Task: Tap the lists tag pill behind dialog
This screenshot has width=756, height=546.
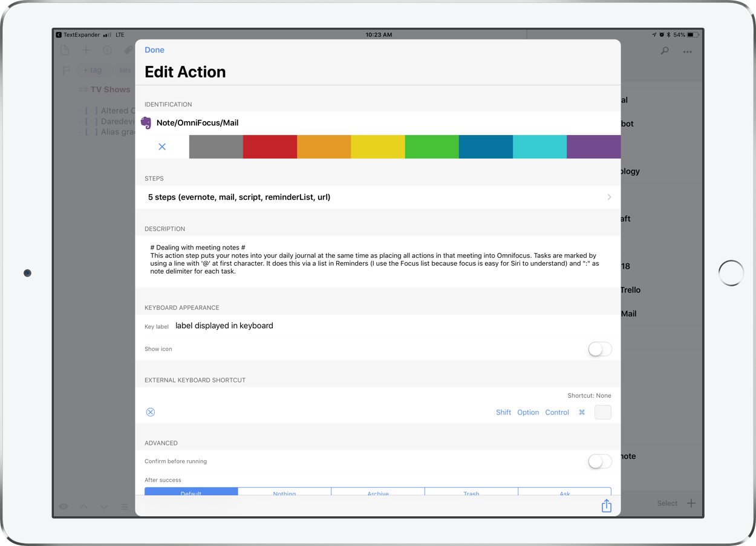Action: pos(125,70)
